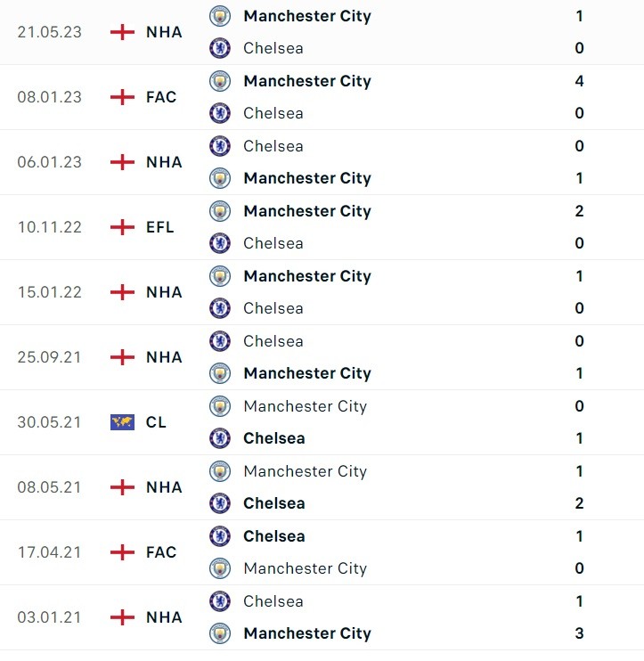Viewport: 644px width, 661px height.
Task: Click the CL competition label
Action: coord(156,422)
